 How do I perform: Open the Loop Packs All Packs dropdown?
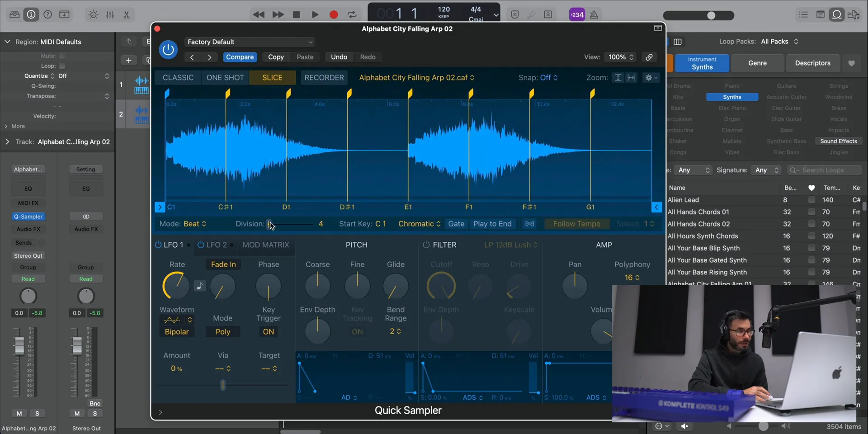point(780,41)
